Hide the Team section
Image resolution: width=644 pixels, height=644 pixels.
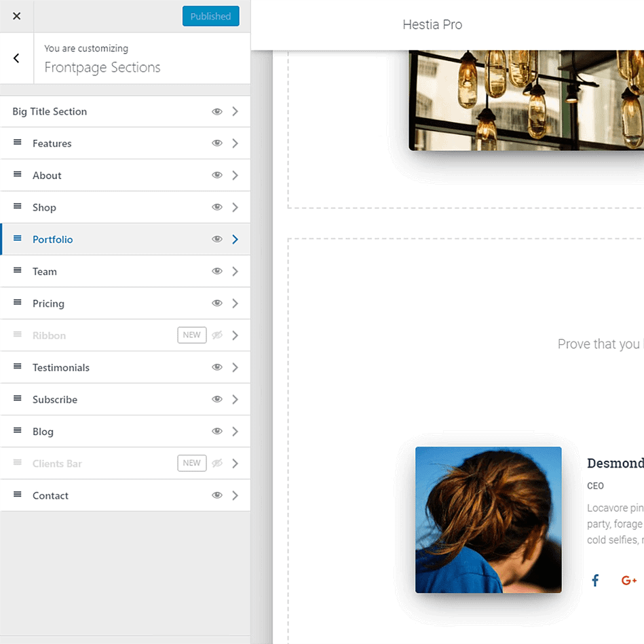click(217, 271)
